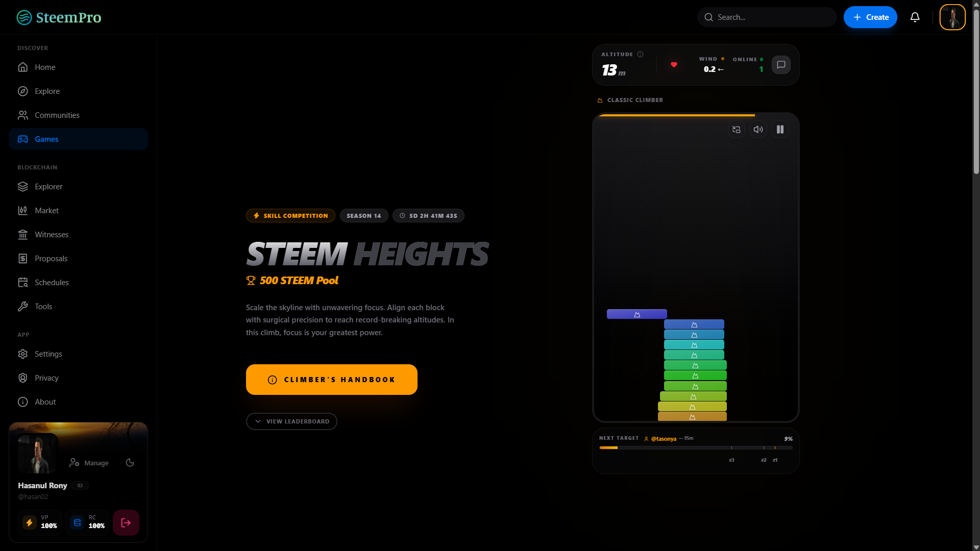Click the Proposals document icon
This screenshot has width=980, height=551.
click(22, 259)
